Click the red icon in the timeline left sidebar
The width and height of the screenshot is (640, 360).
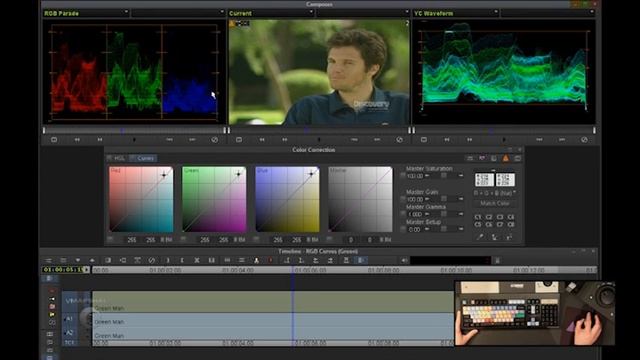[x=52, y=291]
